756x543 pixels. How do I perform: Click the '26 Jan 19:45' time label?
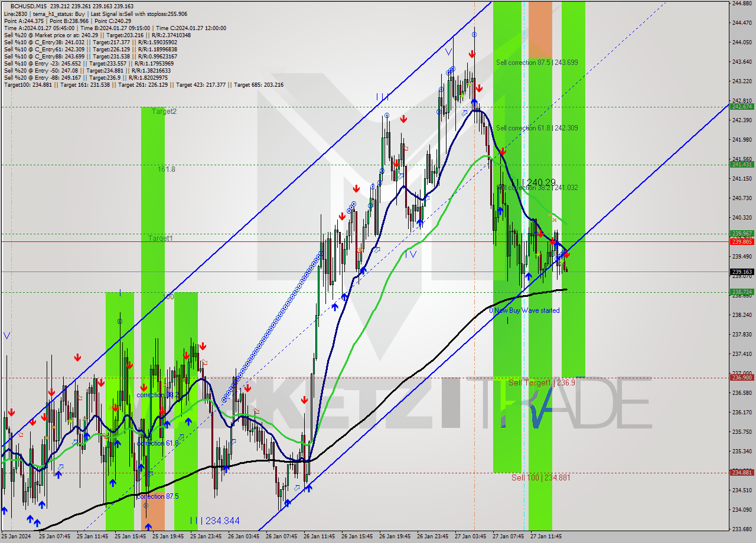(x=395, y=537)
